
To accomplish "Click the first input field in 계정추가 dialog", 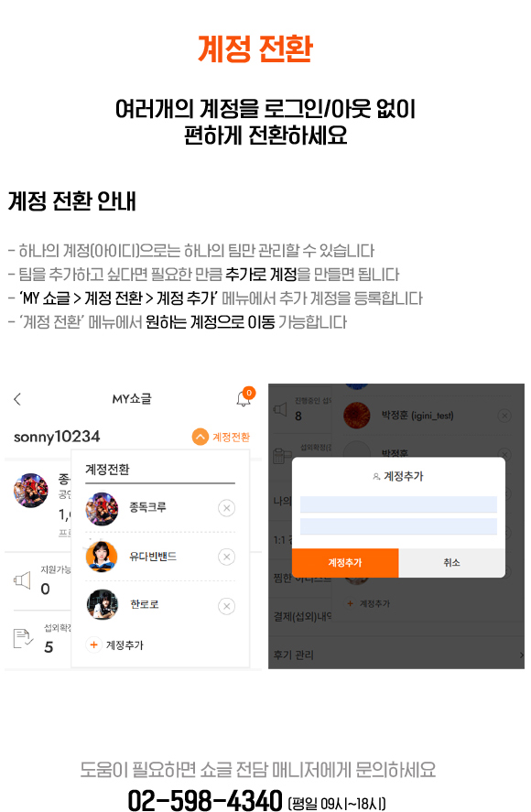I will [398, 503].
